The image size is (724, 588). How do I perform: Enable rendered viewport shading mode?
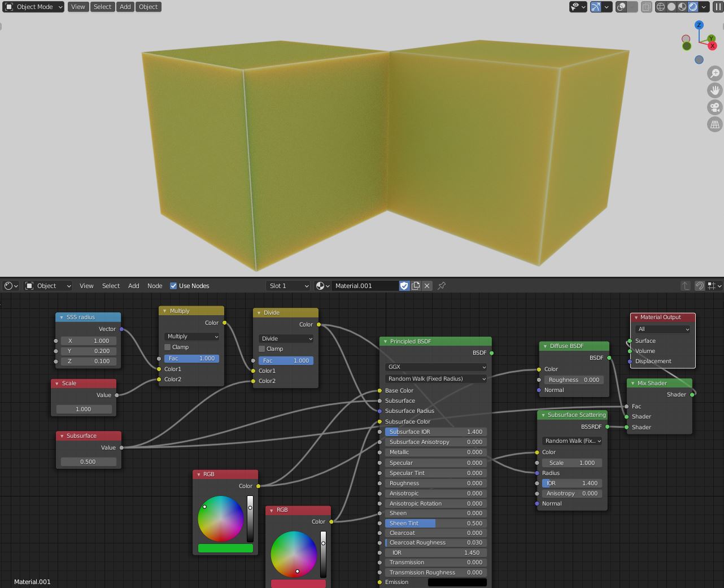point(693,7)
